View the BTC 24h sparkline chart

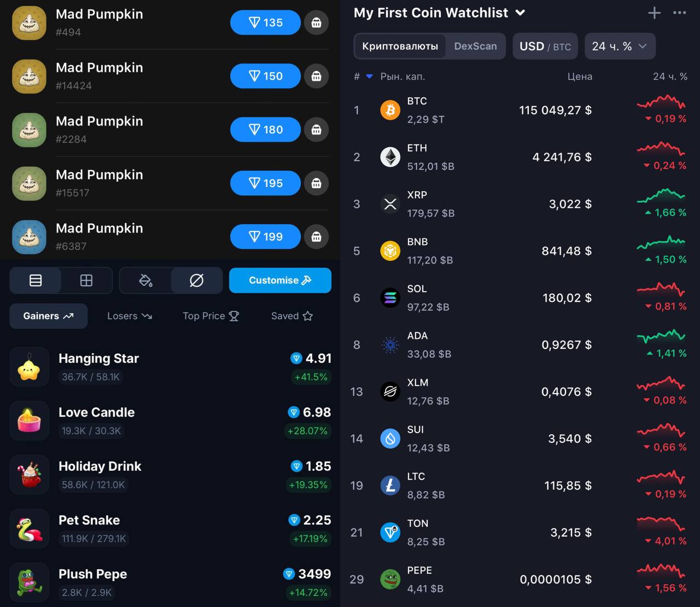[661, 102]
